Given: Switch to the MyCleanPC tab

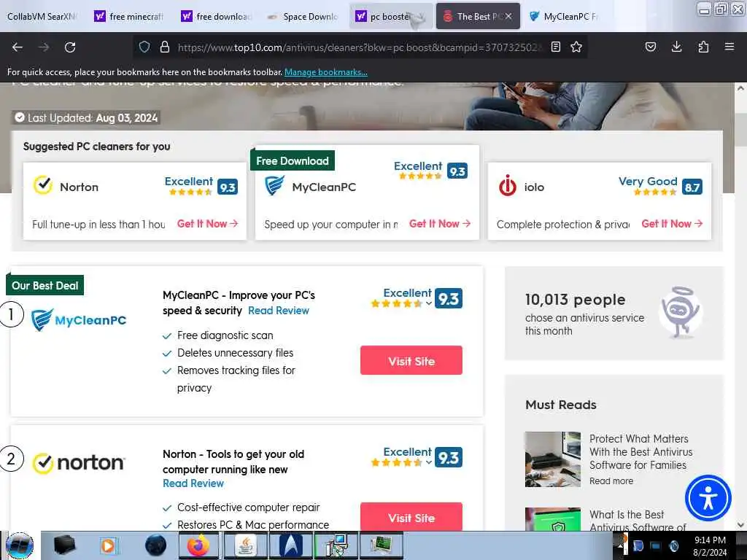Looking at the screenshot, I should pyautogui.click(x=565, y=17).
